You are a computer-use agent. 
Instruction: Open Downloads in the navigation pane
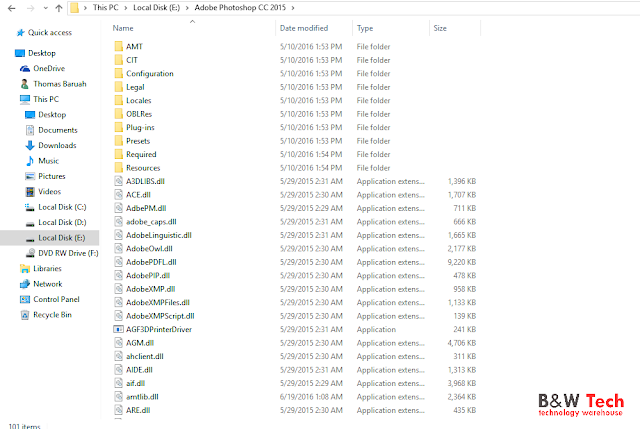[x=51, y=146]
